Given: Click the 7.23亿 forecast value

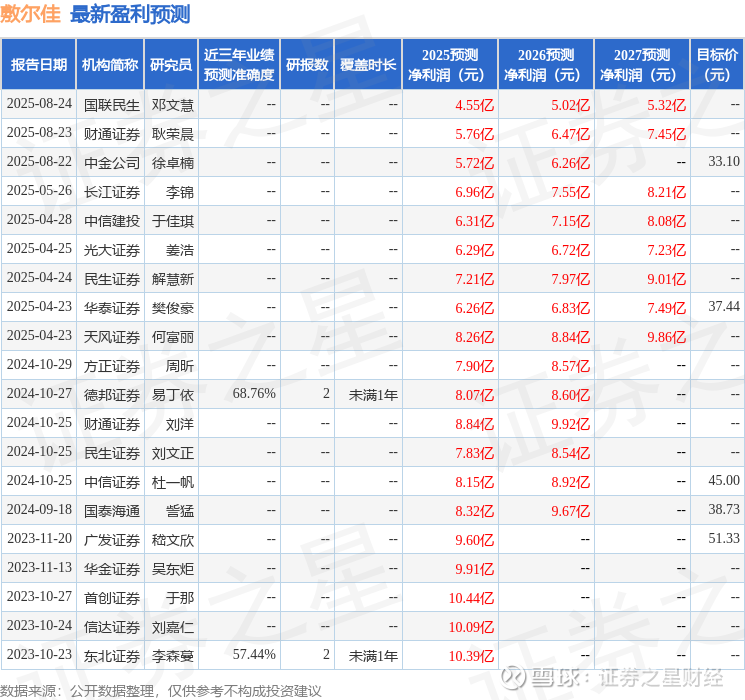Looking at the screenshot, I should (x=667, y=250).
